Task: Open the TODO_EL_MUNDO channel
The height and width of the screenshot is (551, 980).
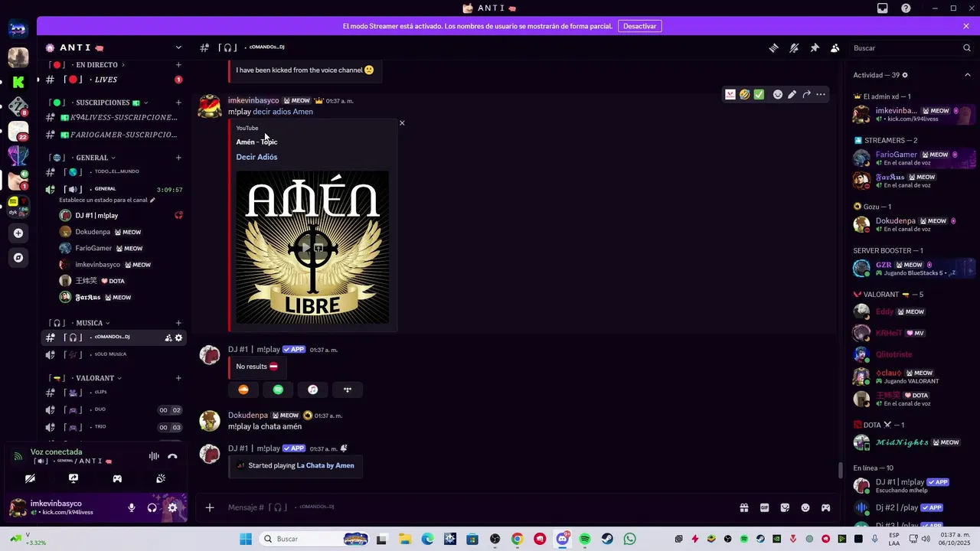Action: pos(113,172)
